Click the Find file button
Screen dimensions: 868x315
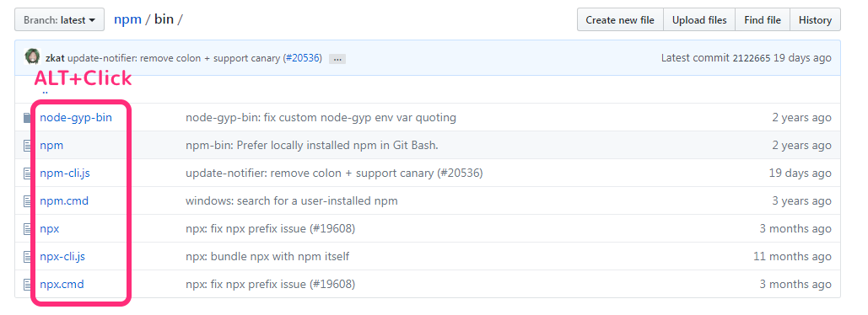(x=763, y=20)
